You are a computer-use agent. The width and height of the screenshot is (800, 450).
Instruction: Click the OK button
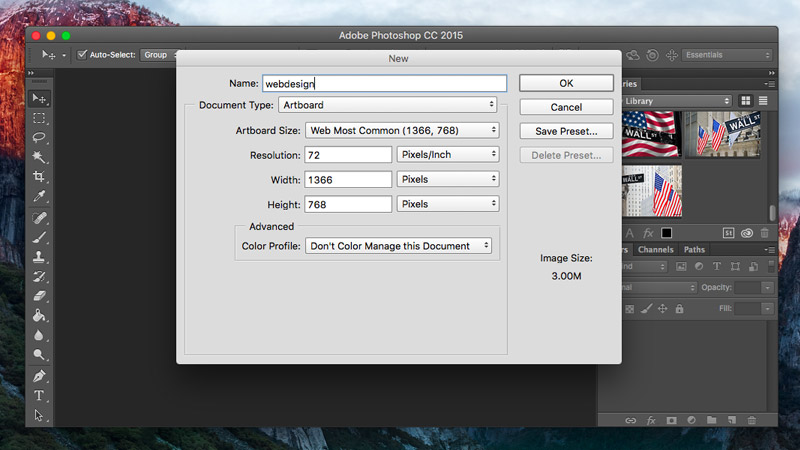(566, 83)
